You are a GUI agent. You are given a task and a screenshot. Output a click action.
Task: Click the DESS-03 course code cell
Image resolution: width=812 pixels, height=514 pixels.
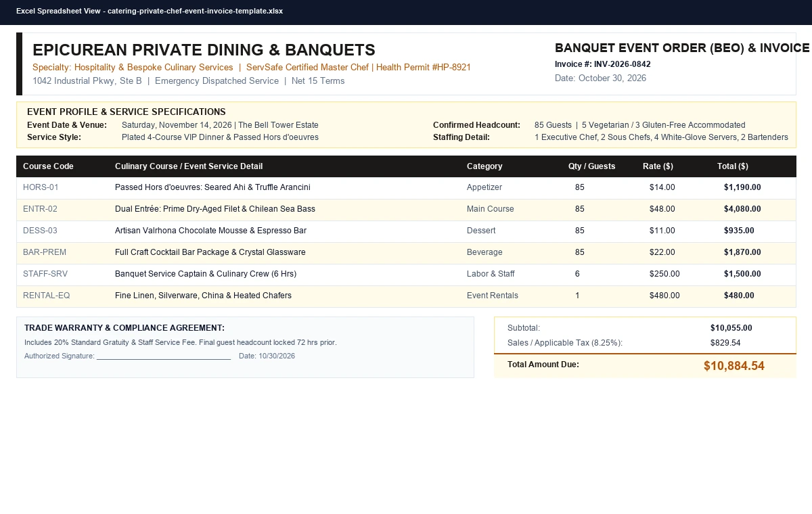40,231
